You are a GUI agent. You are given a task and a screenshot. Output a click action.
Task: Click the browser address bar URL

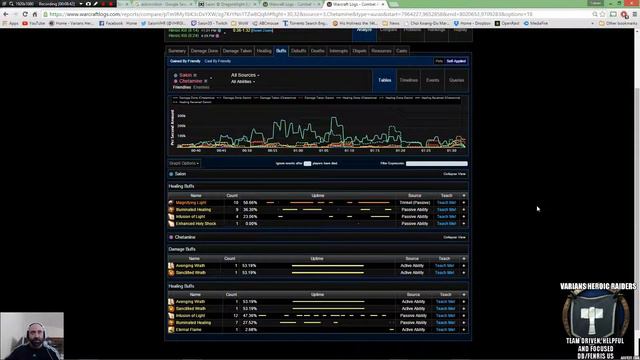[x=291, y=14]
